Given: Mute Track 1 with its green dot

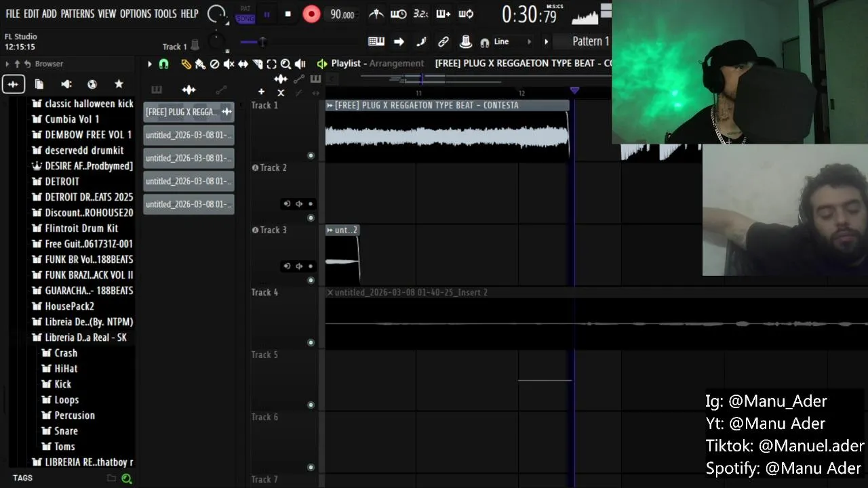Looking at the screenshot, I should pyautogui.click(x=311, y=156).
